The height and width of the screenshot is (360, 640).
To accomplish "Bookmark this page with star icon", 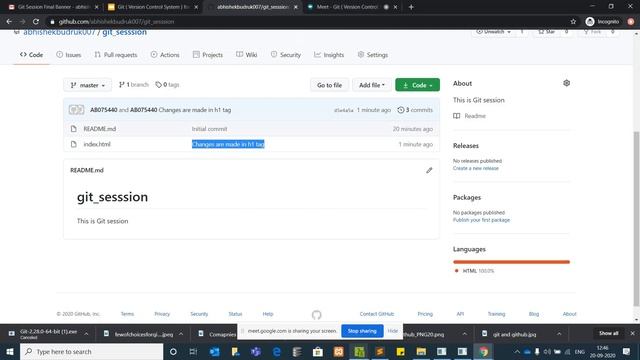I will [573, 22].
